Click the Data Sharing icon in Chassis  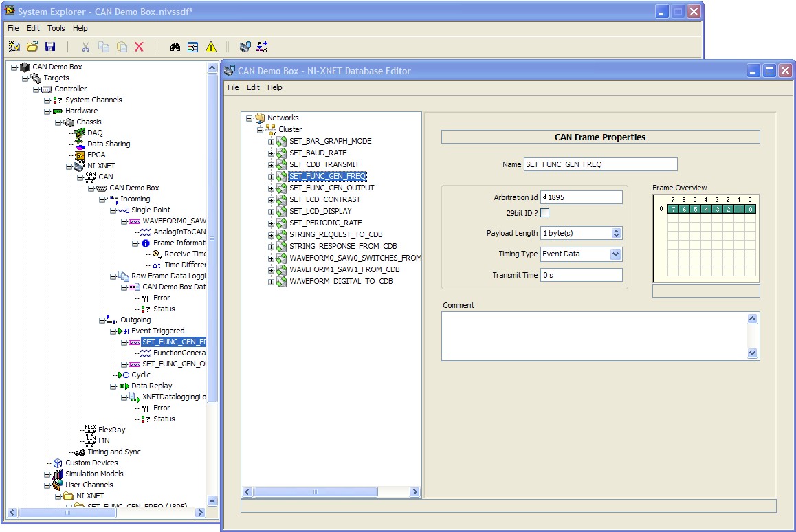[80, 144]
